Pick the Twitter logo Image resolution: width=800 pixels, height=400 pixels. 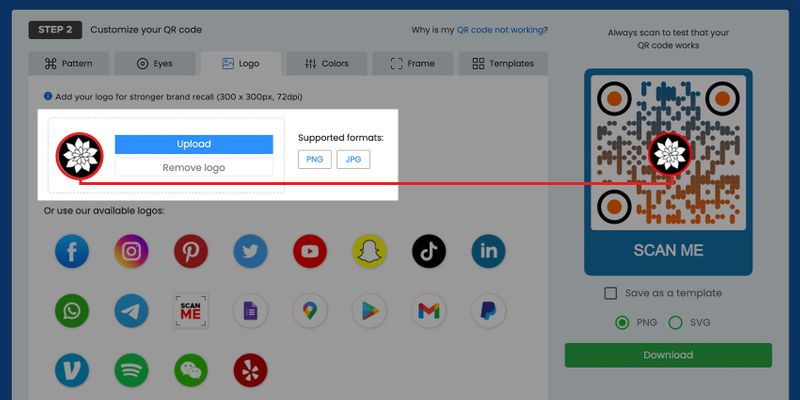coord(251,251)
